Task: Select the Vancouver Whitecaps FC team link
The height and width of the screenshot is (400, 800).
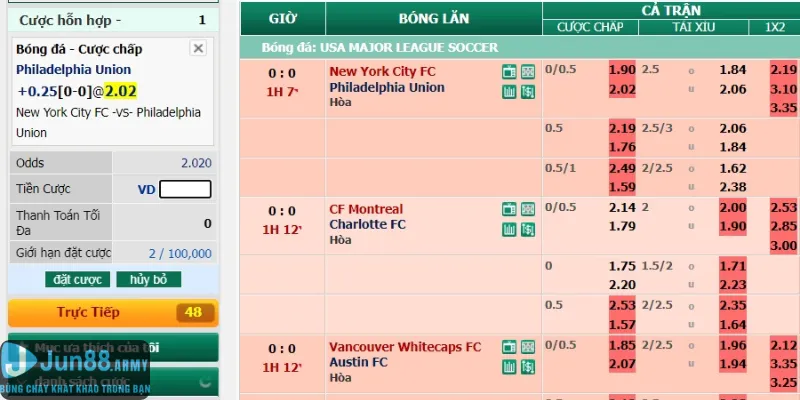Action: click(x=405, y=347)
